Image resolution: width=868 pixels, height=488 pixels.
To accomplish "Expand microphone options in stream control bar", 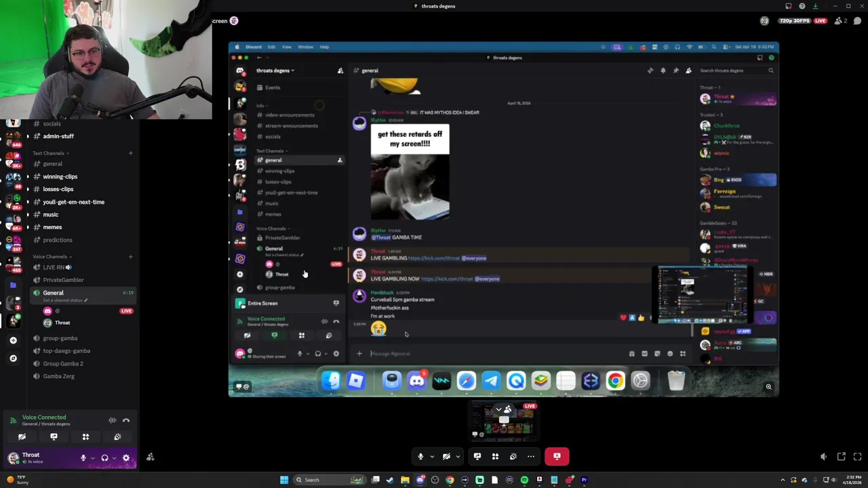I will (431, 457).
